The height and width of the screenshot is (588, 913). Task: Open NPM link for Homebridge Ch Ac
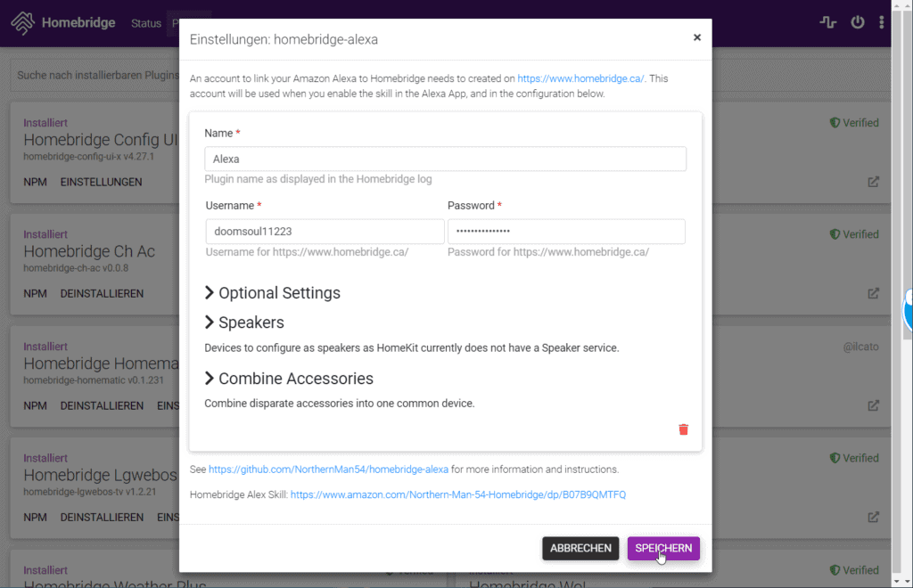point(35,294)
